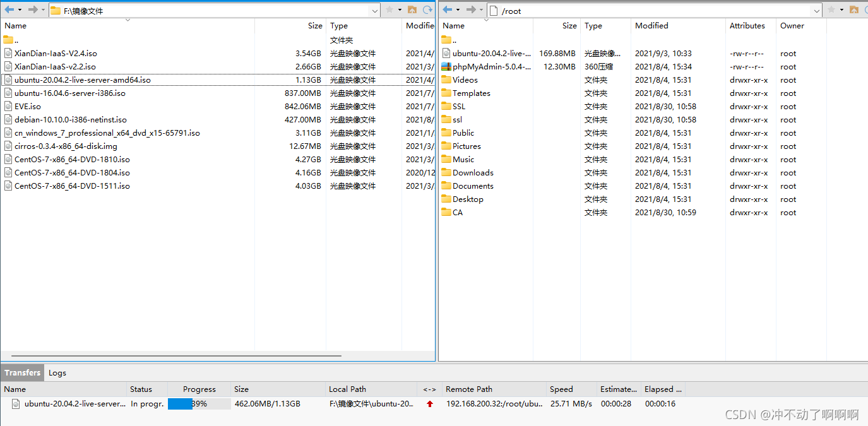
Task: Click transfer speed value 25.71 MB/s
Action: point(571,404)
